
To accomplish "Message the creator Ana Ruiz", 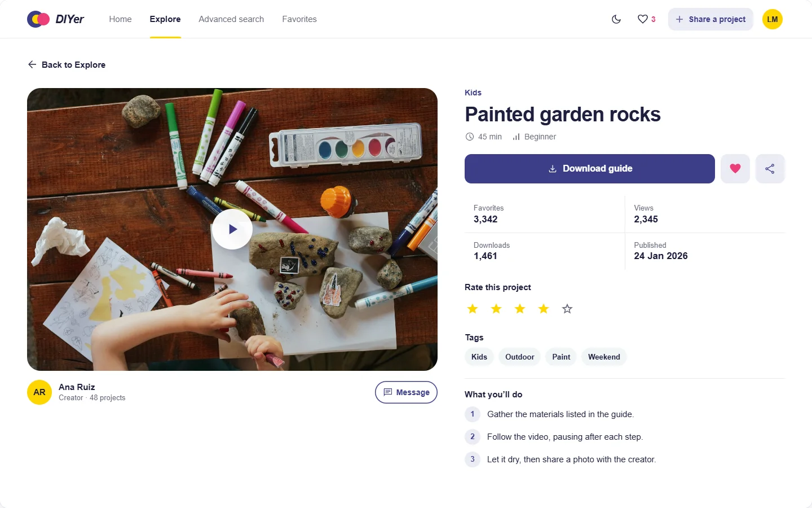I will [406, 392].
